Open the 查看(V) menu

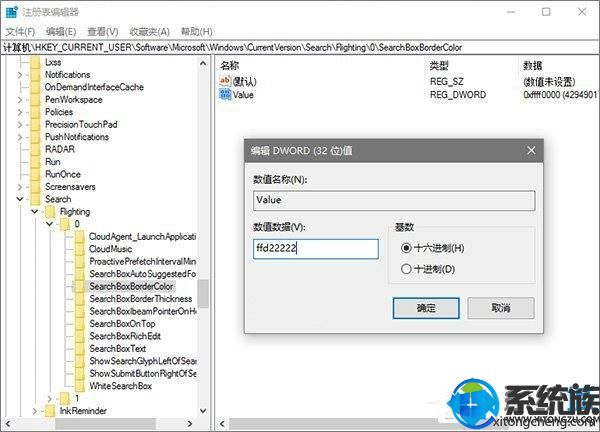click(103, 31)
